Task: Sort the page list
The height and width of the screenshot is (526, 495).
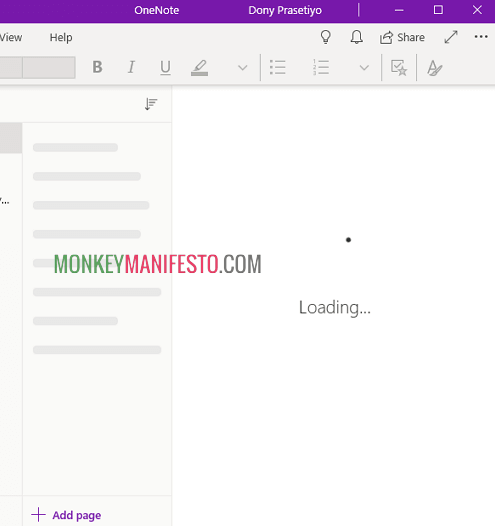Action: tap(151, 104)
